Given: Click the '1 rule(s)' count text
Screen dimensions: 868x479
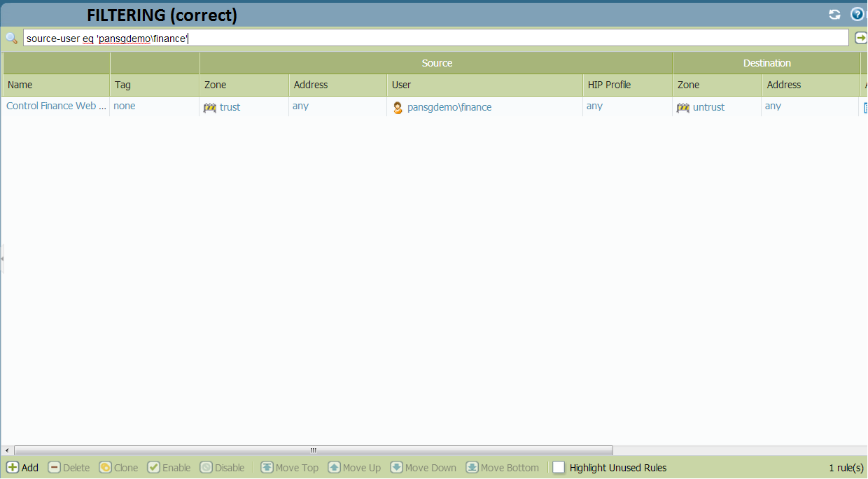Looking at the screenshot, I should click(x=846, y=468).
